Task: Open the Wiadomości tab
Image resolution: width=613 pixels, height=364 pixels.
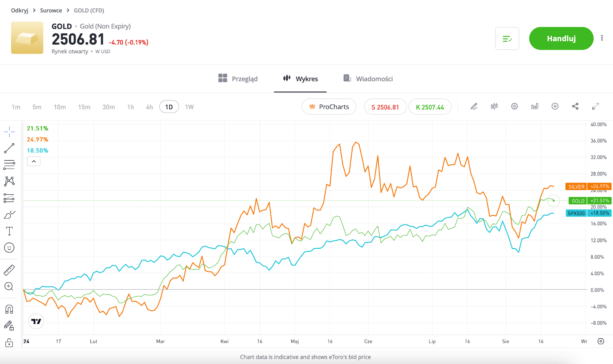Action: pyautogui.click(x=368, y=79)
